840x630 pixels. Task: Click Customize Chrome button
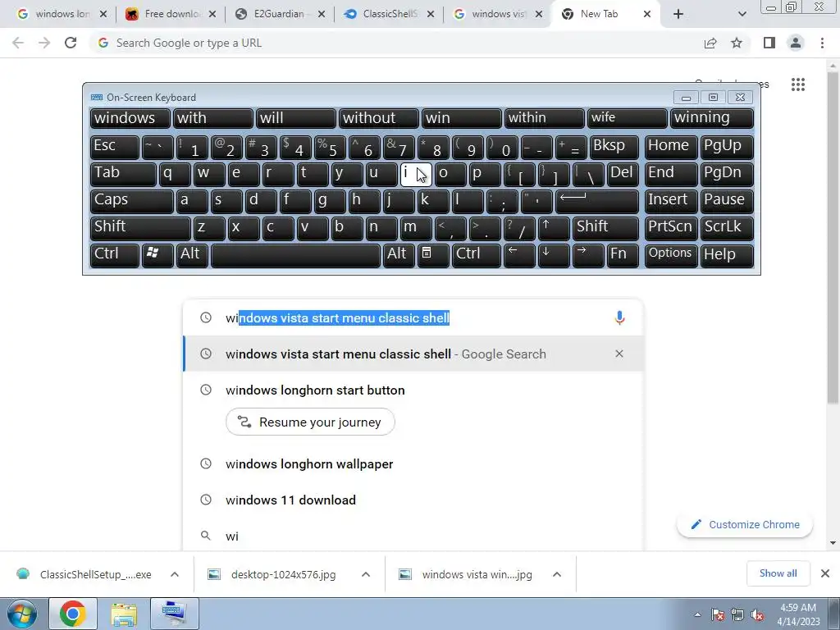tap(745, 524)
